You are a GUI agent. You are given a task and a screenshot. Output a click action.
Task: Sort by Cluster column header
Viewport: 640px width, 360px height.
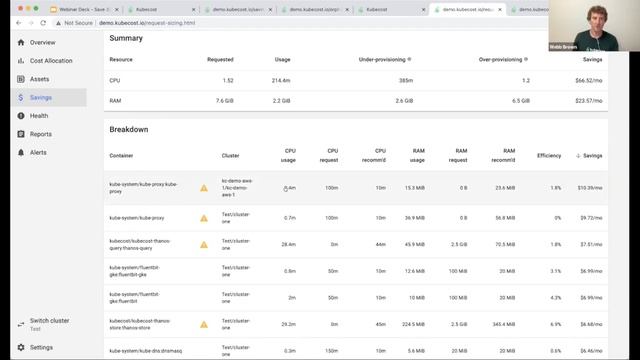click(x=231, y=156)
